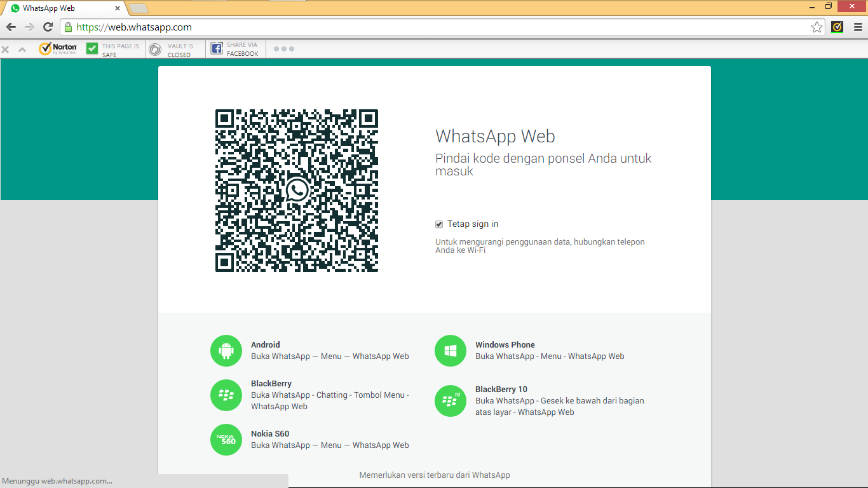Click the QR code to sign in
868x488 pixels.
(297, 191)
